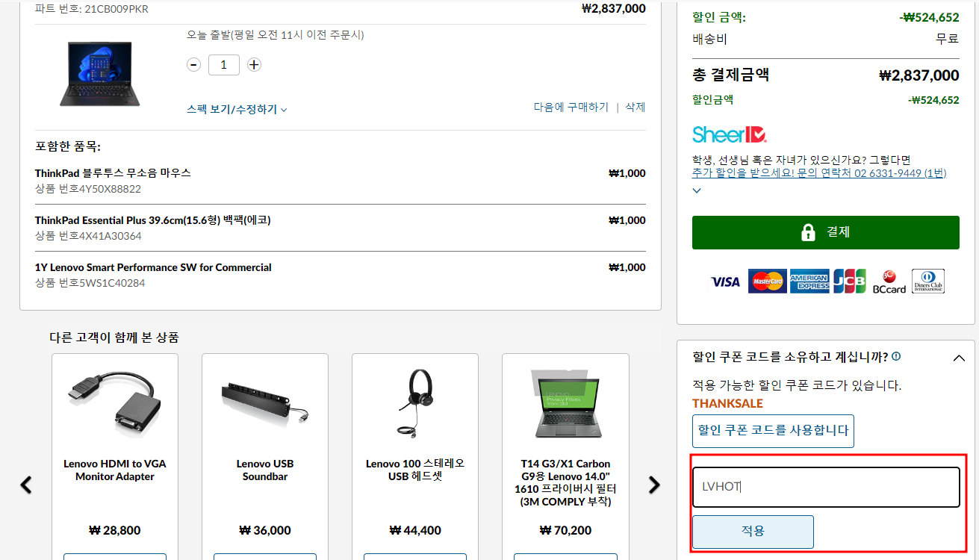Click the quantity input field showing 1
The width and height of the screenshot is (979, 560).
224,65
